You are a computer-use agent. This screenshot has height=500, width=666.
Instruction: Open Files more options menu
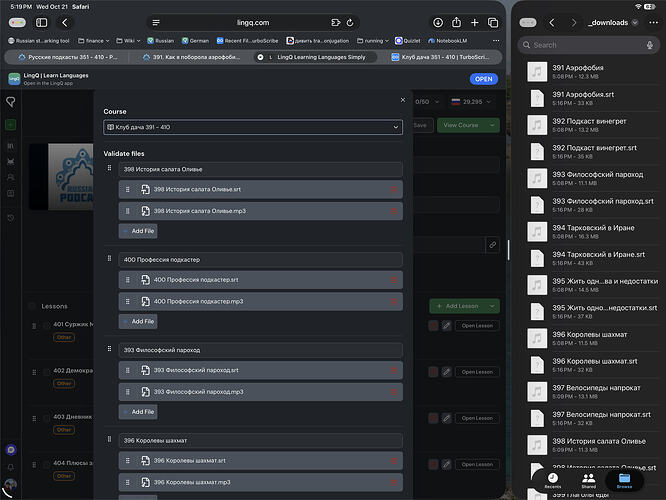click(x=653, y=23)
